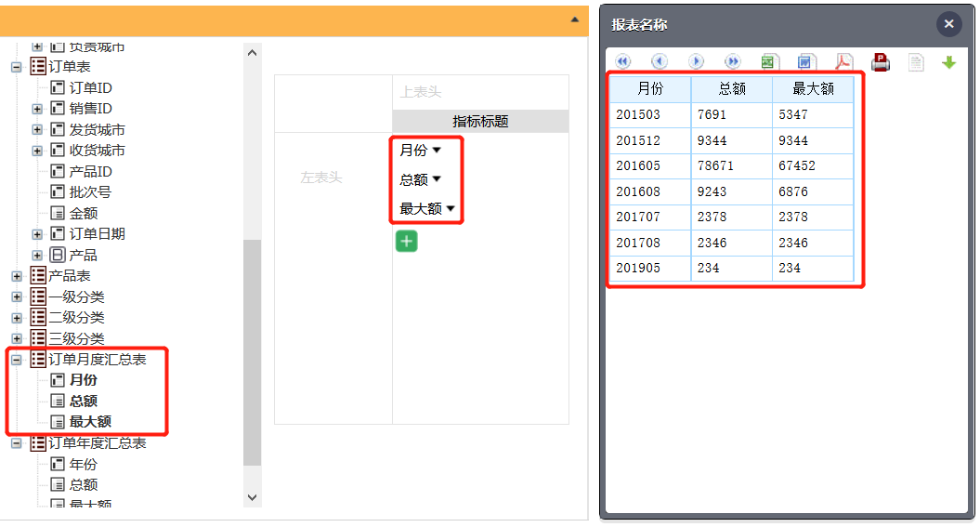Go to last page of report preview
The width and height of the screenshot is (980, 527).
coord(733,61)
